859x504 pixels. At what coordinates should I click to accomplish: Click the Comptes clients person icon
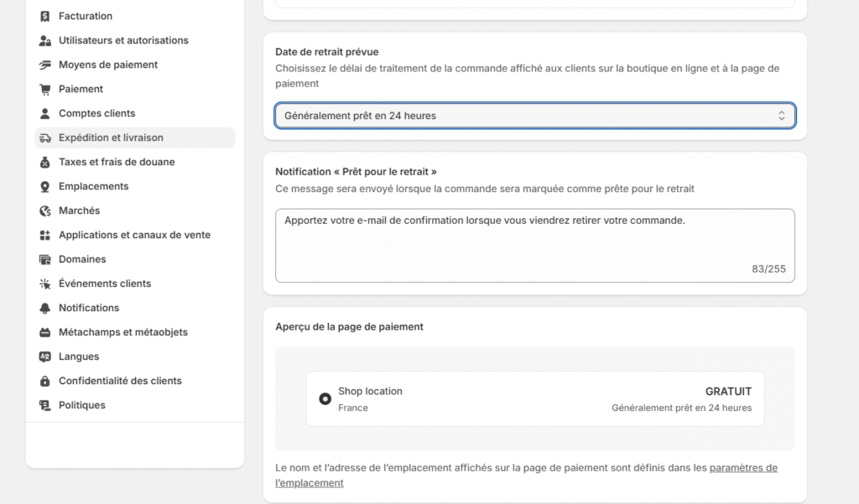coord(45,113)
